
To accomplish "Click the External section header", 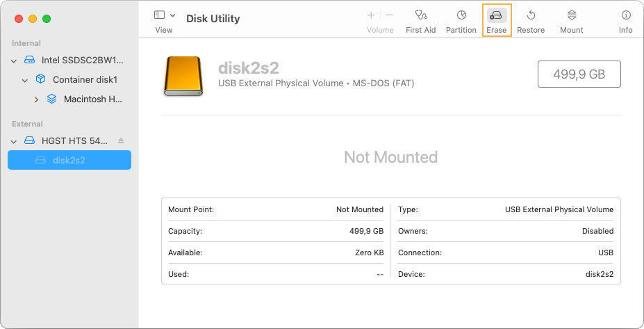I will click(27, 124).
